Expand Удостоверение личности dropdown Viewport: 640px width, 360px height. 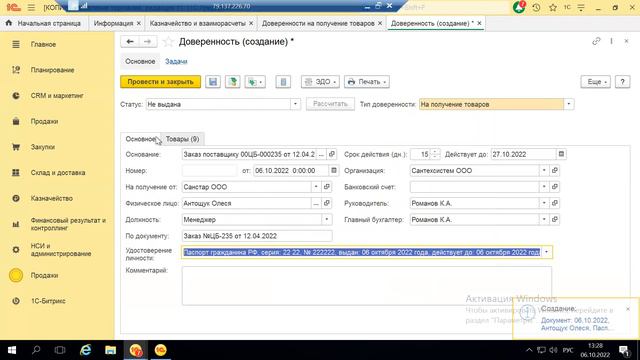(x=546, y=252)
